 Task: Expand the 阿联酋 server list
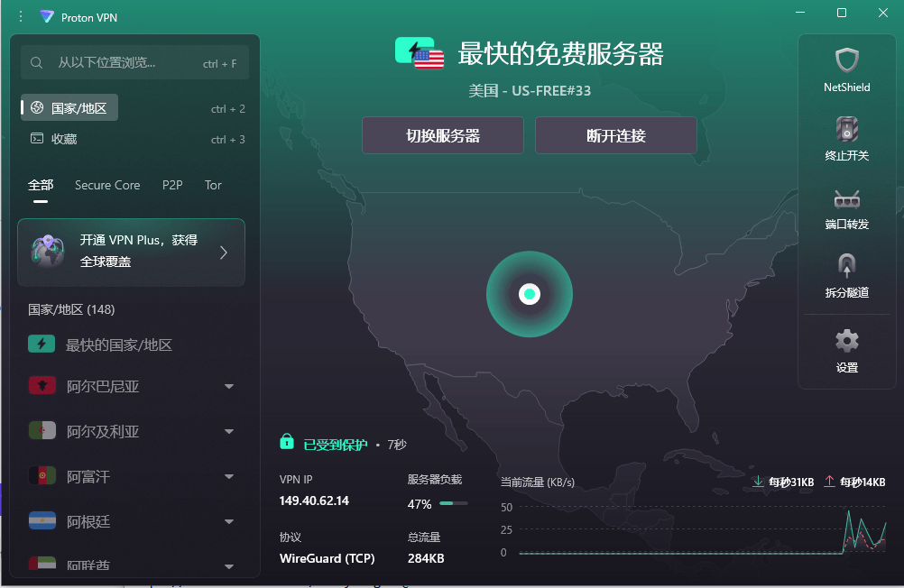229,566
